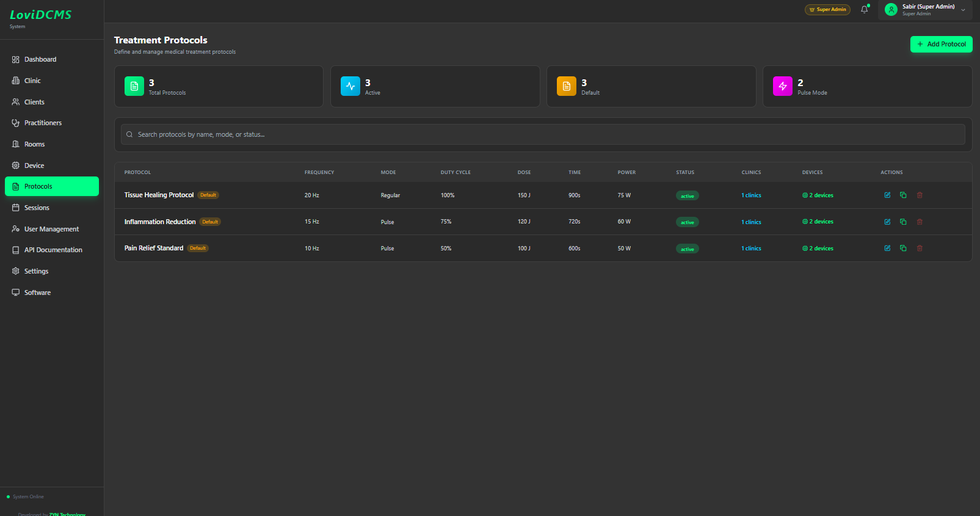Click the edit icon for Tissue Healing Protocol

pos(887,195)
